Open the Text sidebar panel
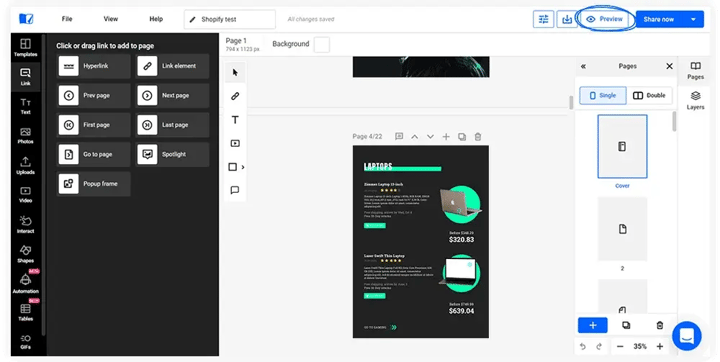The height and width of the screenshot is (362, 720). pyautogui.click(x=26, y=106)
